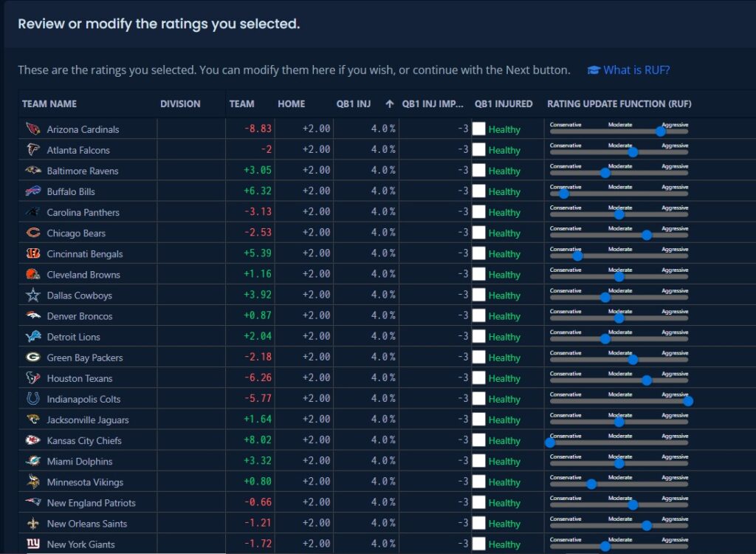This screenshot has height=554, width=756.
Task: Click the Arizona Cardinals team logo
Action: 32,129
